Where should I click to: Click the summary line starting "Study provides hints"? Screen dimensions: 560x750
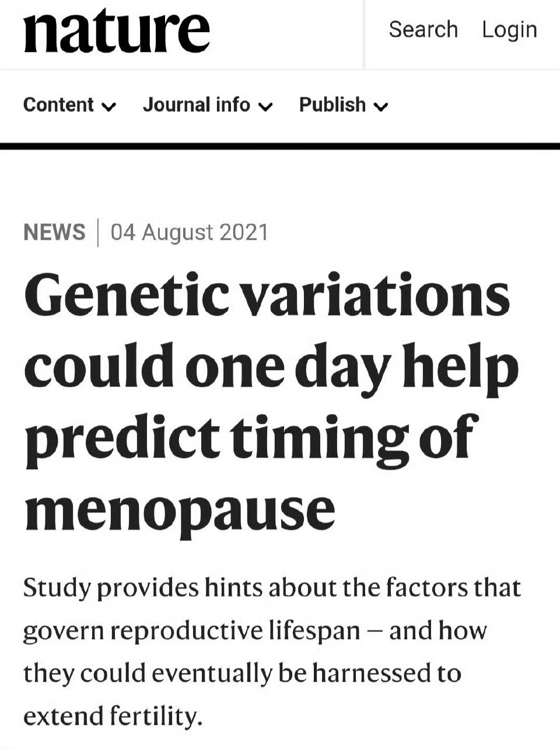(272, 587)
